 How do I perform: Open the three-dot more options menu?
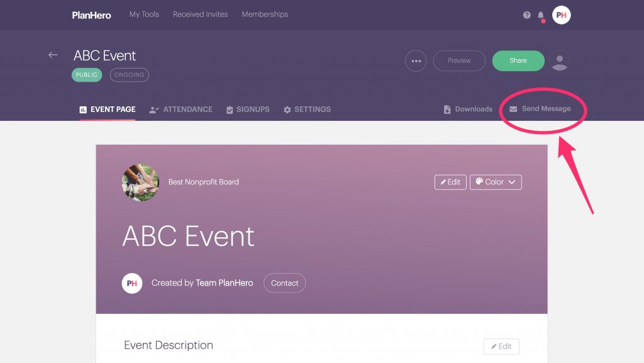pos(416,60)
